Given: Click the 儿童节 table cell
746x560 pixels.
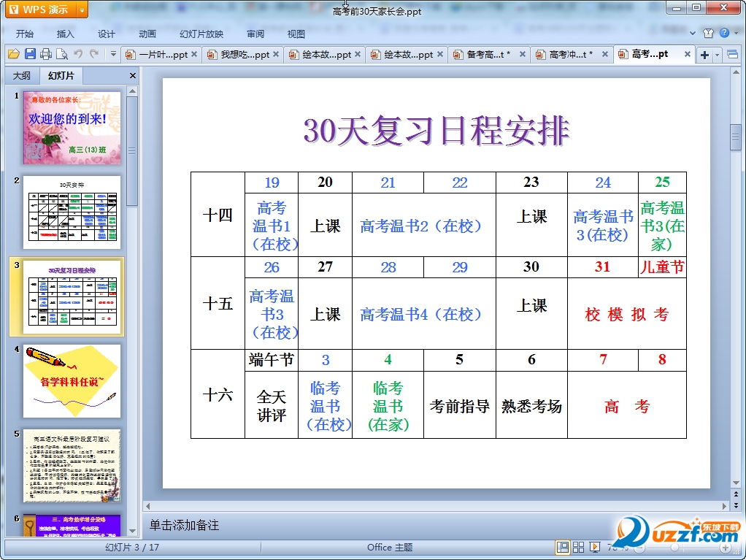Looking at the screenshot, I should coord(662,267).
